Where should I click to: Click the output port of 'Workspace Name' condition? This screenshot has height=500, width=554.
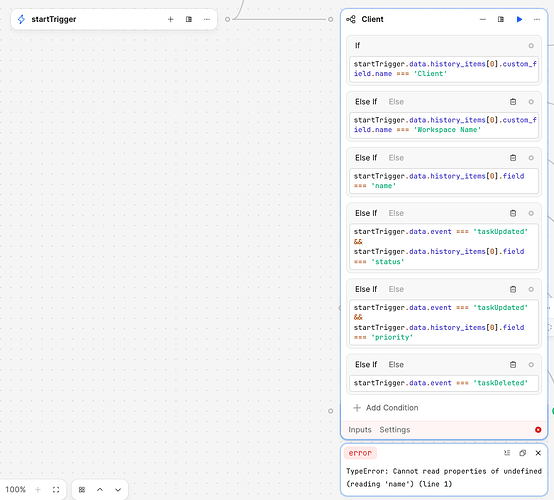click(531, 102)
